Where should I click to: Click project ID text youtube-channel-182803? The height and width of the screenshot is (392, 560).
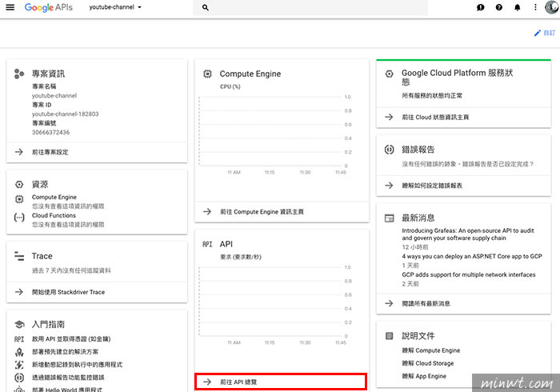[66, 114]
